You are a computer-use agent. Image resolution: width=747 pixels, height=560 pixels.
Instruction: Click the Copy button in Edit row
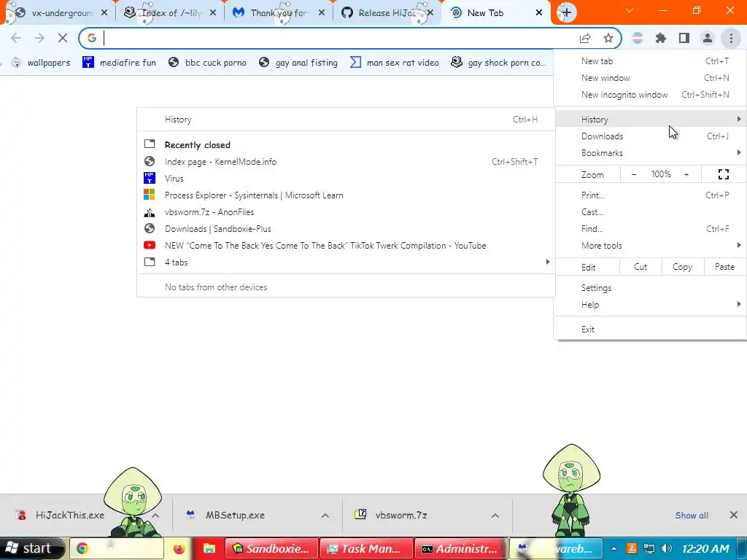[682, 267]
